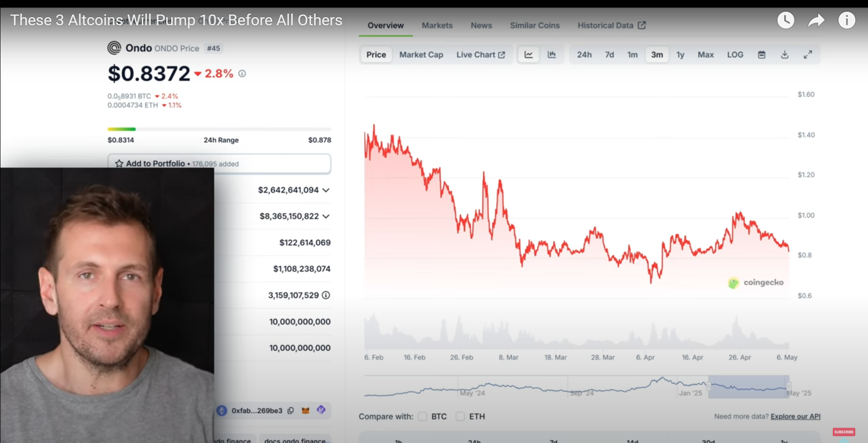Click the right handle of chart navigator range
868x443 pixels.
point(789,386)
